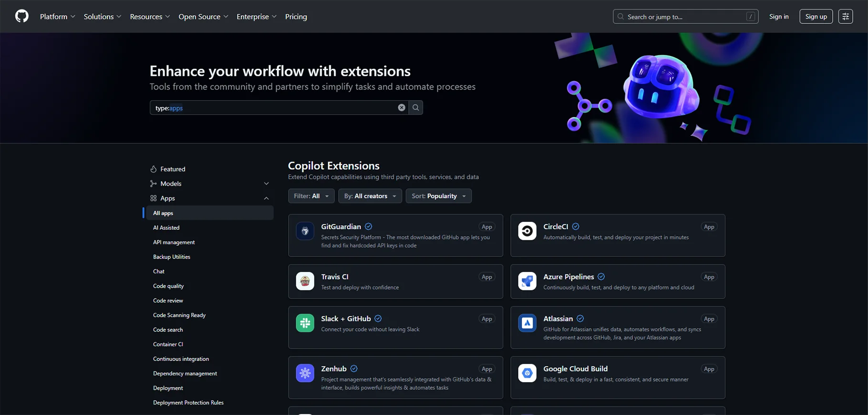Open the Atlassian app icon
The width and height of the screenshot is (868, 415).
527,323
